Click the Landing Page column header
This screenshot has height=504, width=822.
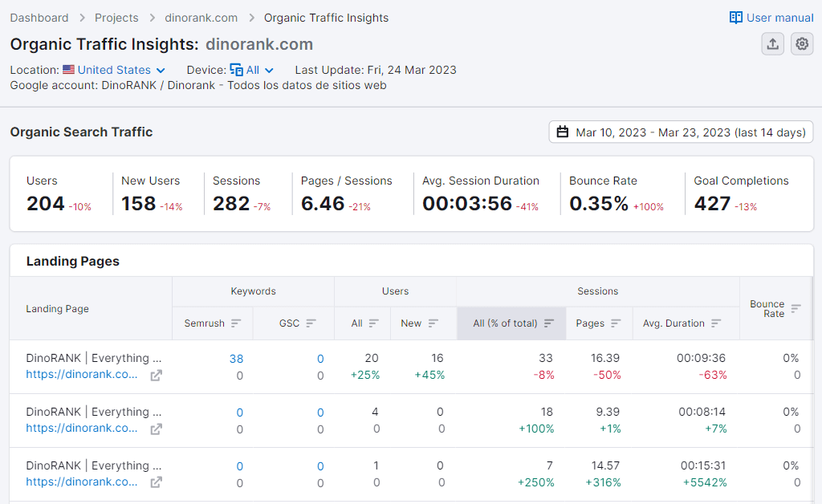tap(58, 309)
